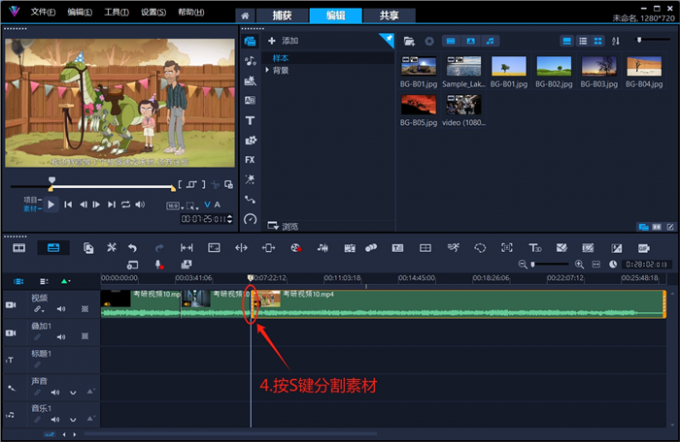Click the 添加 add folder button
Viewport: 680px width, 442px height.
click(x=283, y=41)
